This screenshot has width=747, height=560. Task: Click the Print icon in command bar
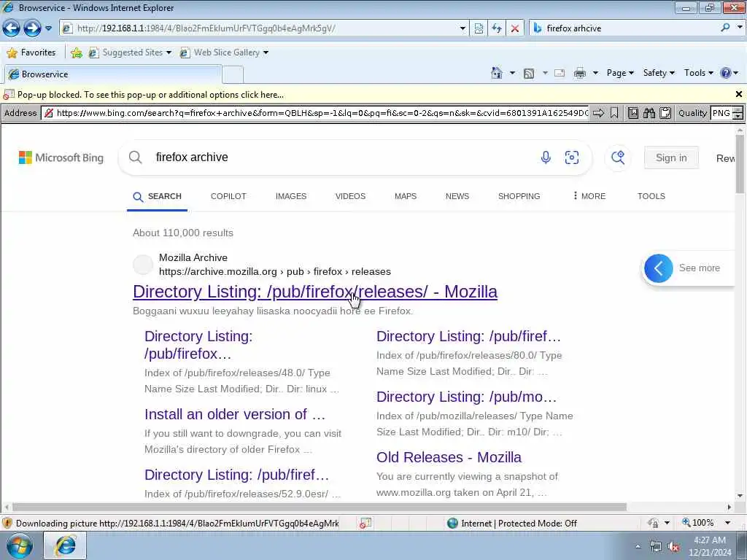coord(580,73)
